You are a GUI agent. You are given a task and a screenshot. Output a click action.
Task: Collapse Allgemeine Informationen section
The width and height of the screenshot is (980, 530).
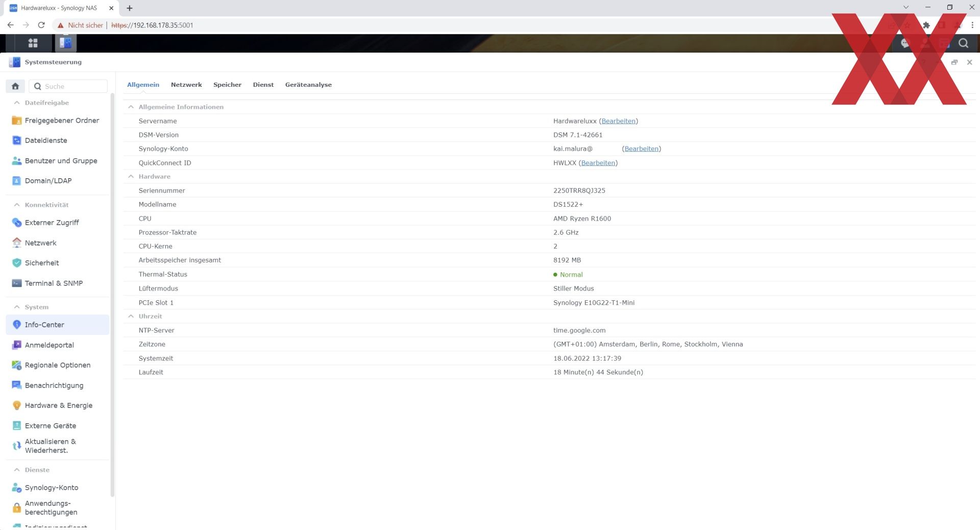[x=131, y=107]
